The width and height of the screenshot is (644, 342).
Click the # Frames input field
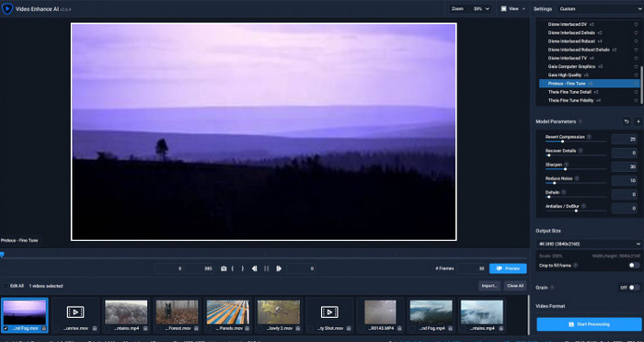pos(472,268)
